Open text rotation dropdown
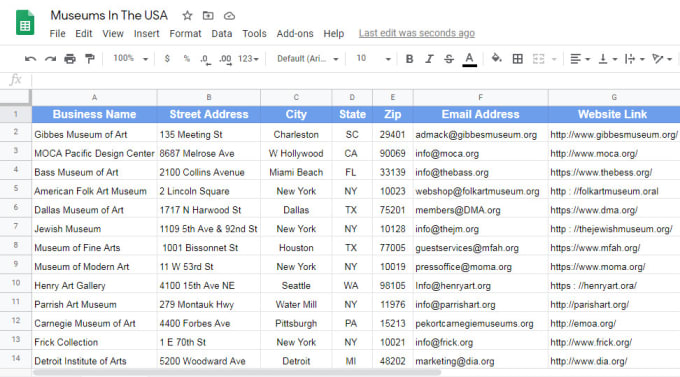This screenshot has height=377, width=680. pos(662,59)
